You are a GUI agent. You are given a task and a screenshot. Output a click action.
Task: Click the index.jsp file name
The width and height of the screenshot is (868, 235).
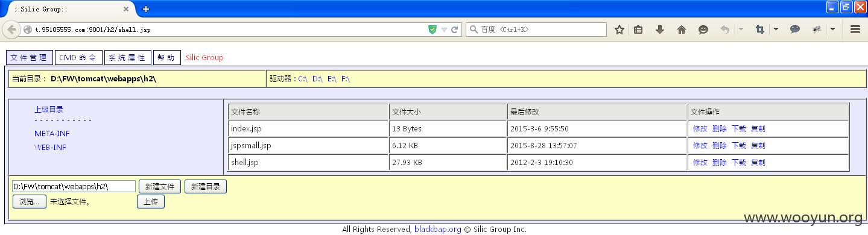pos(246,129)
